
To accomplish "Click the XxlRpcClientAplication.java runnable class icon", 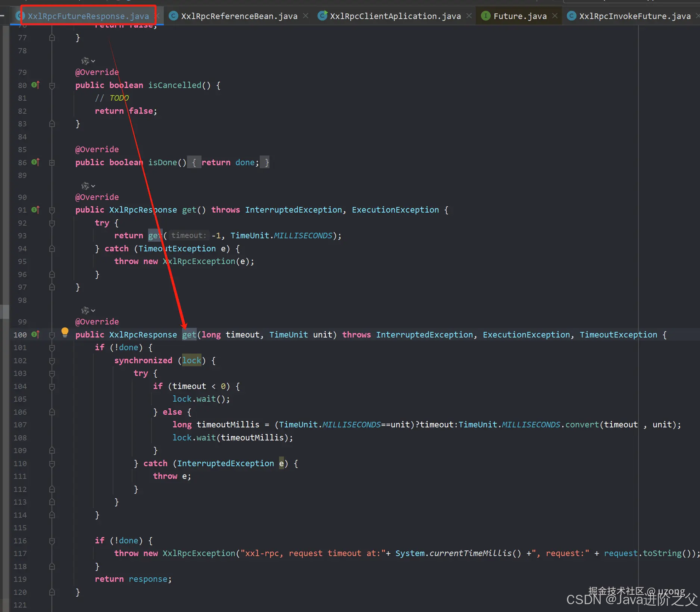I will tap(322, 16).
